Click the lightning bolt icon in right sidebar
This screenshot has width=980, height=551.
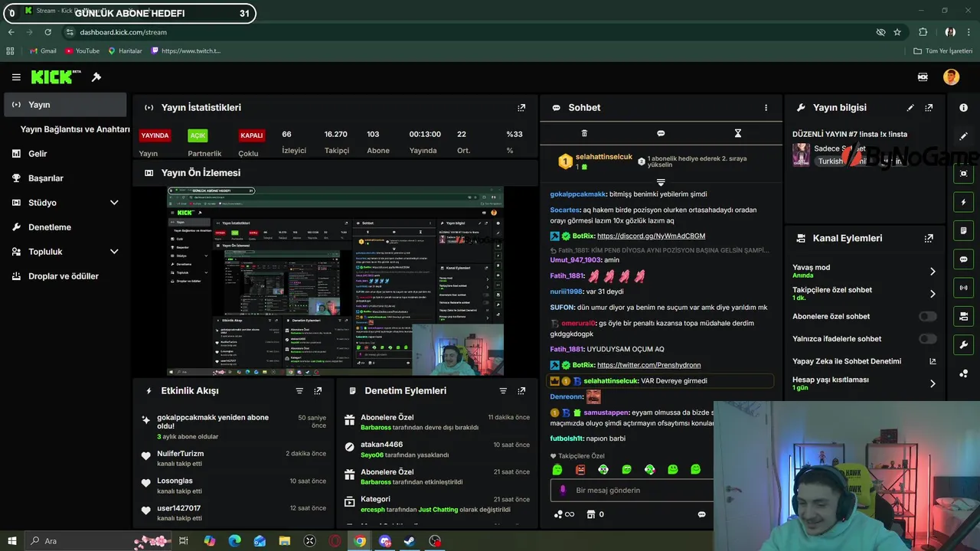click(963, 202)
